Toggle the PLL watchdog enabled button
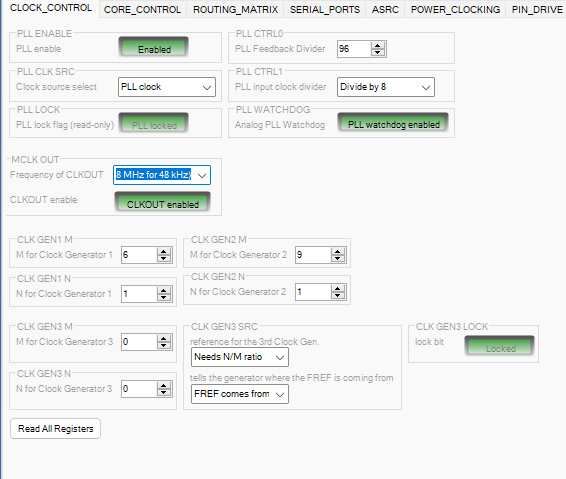Screen dimensions: 566x479 point(393,123)
